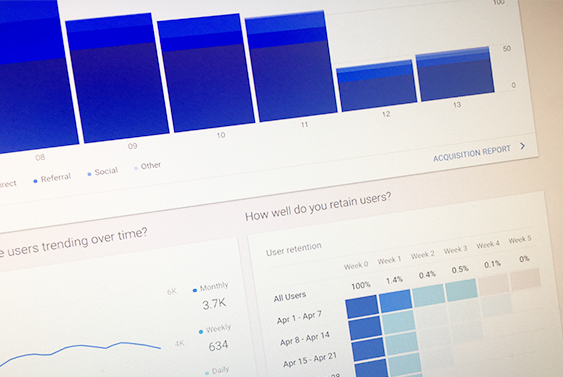The height and width of the screenshot is (377, 563).
Task: Click the Other legend entry
Action: click(147, 166)
